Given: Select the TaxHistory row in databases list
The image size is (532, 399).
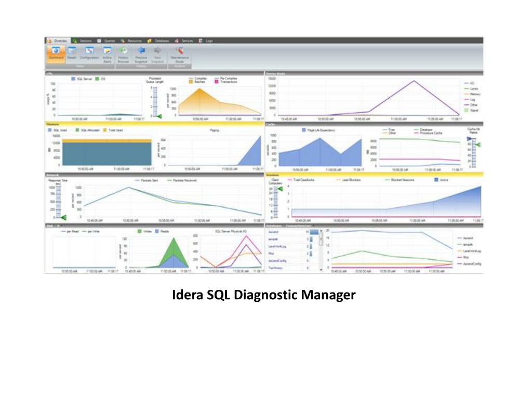Looking at the screenshot, I should (x=293, y=268).
